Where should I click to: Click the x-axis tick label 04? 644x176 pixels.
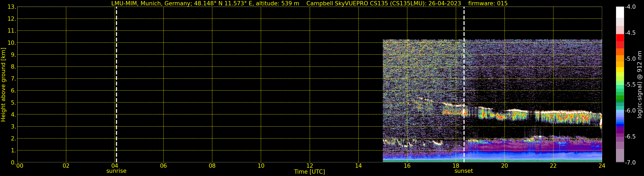[115, 166]
